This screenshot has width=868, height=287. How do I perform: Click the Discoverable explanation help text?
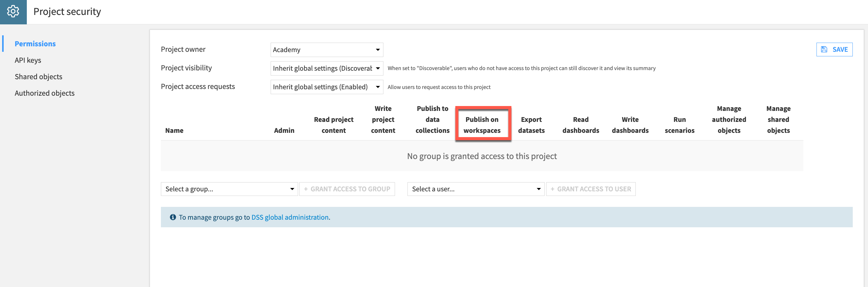[521, 68]
